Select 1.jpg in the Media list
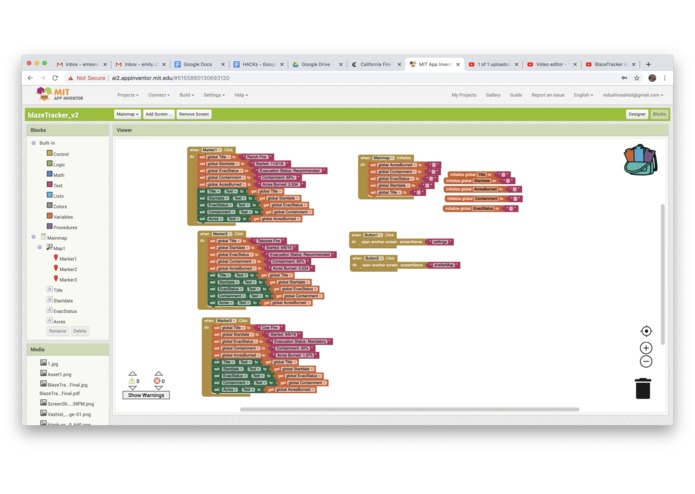Screen dimensions: 695x494 click(x=49, y=363)
